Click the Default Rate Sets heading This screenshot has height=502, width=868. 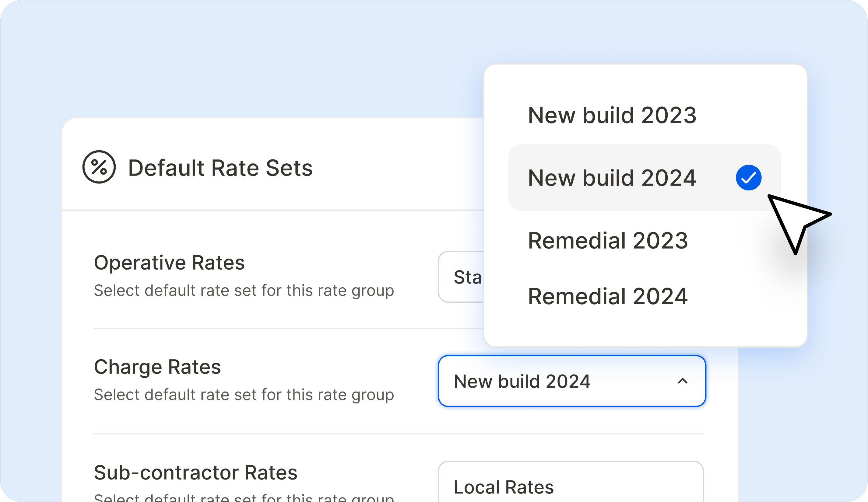[x=220, y=168]
